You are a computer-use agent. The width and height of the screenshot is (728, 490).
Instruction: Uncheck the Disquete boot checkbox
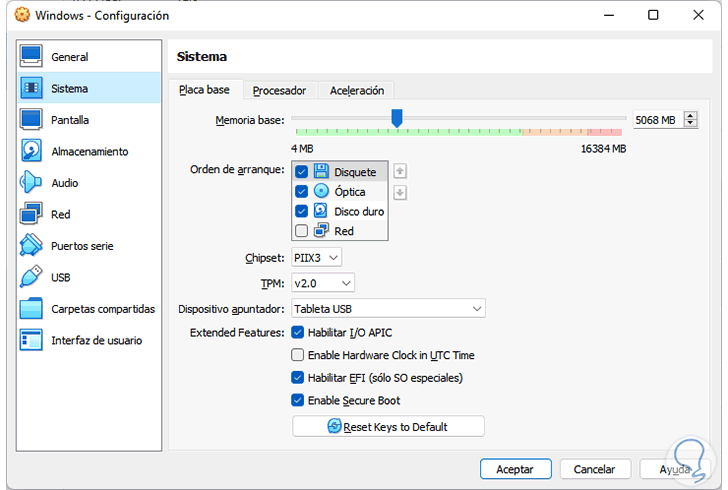coord(302,172)
